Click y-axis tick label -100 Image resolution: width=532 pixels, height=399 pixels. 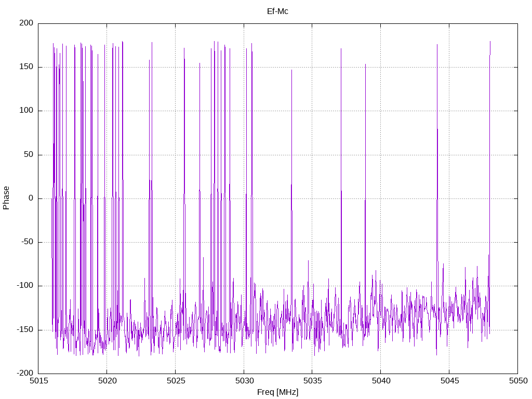(25, 286)
